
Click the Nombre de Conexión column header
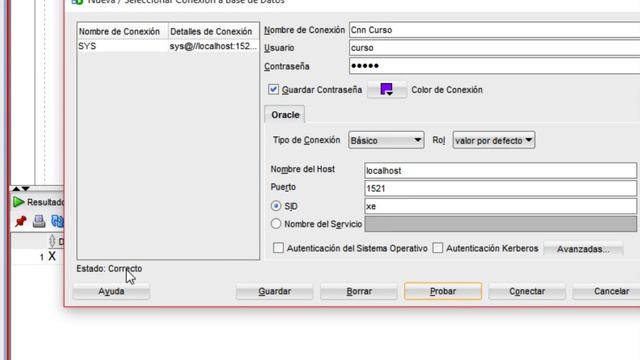tap(122, 31)
